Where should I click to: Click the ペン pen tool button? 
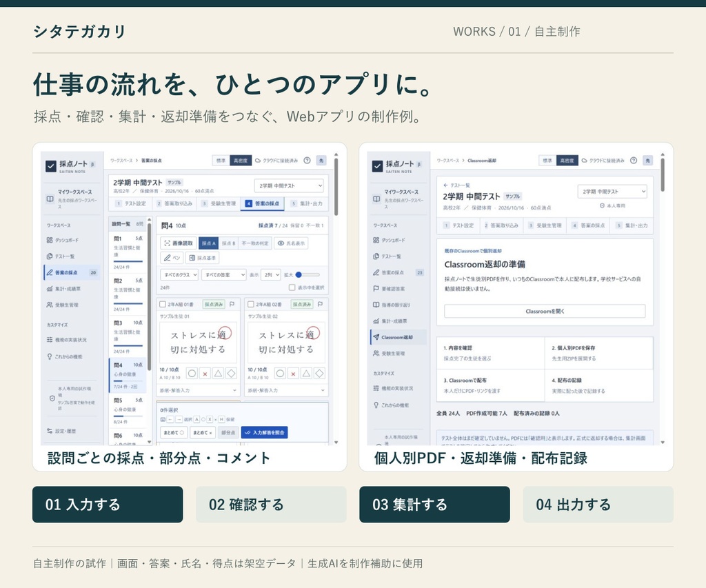172,258
